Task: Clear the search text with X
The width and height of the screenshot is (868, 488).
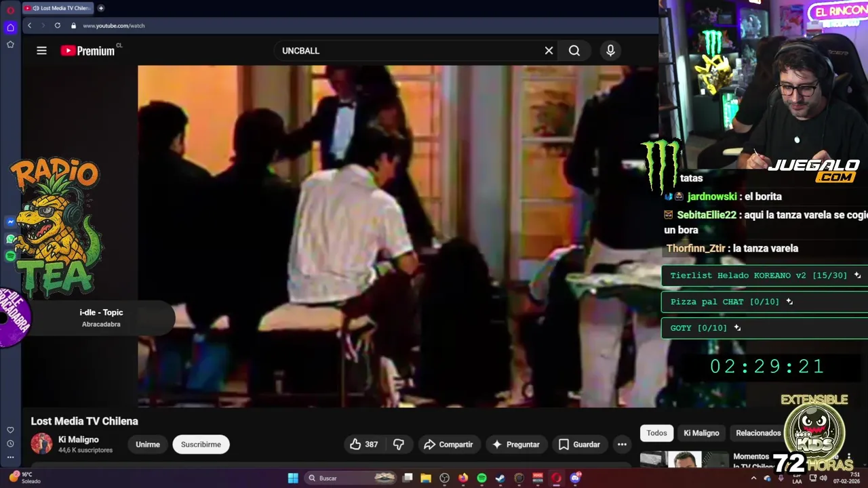Action: 549,51
